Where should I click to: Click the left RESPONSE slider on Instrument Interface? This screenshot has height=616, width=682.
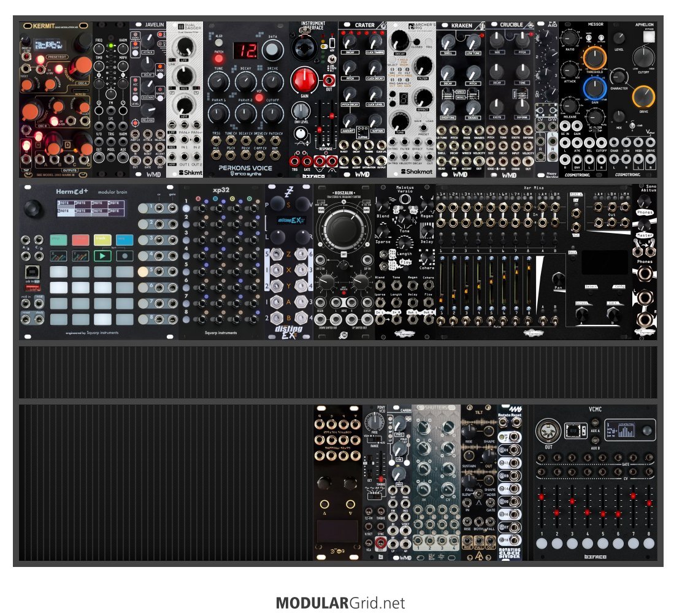(319, 129)
